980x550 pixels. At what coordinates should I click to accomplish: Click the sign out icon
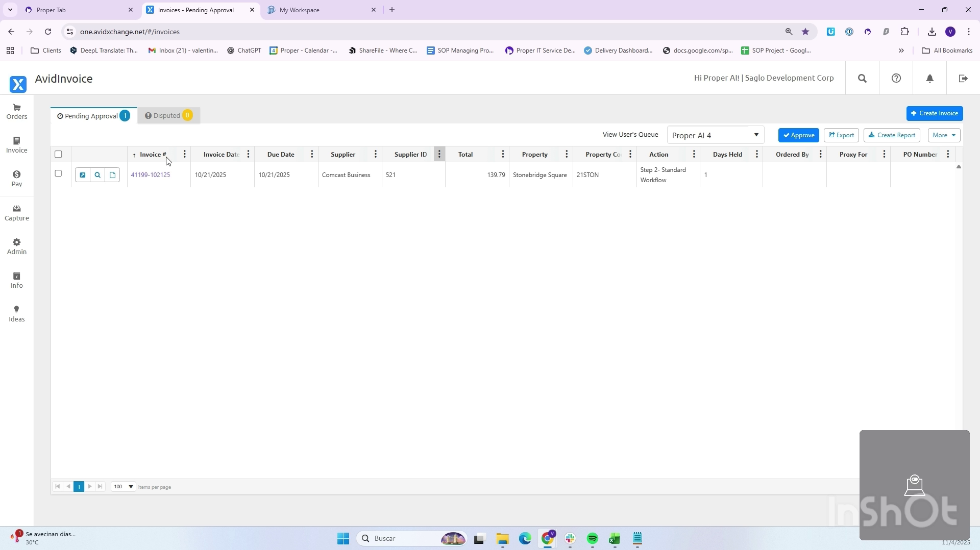(963, 79)
